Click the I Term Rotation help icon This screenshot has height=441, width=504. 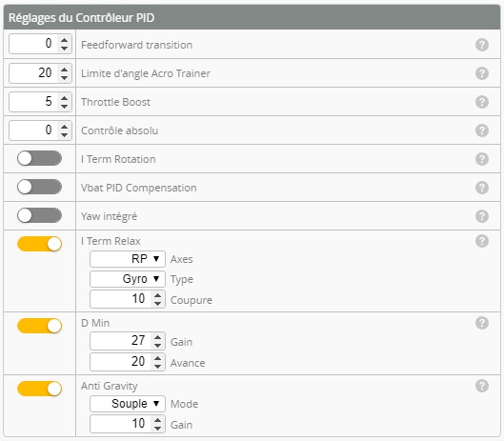click(482, 159)
